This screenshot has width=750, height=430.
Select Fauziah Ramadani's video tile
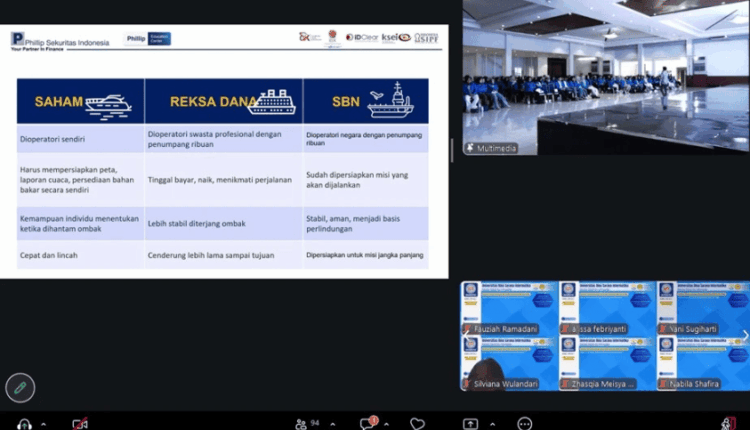coord(509,308)
